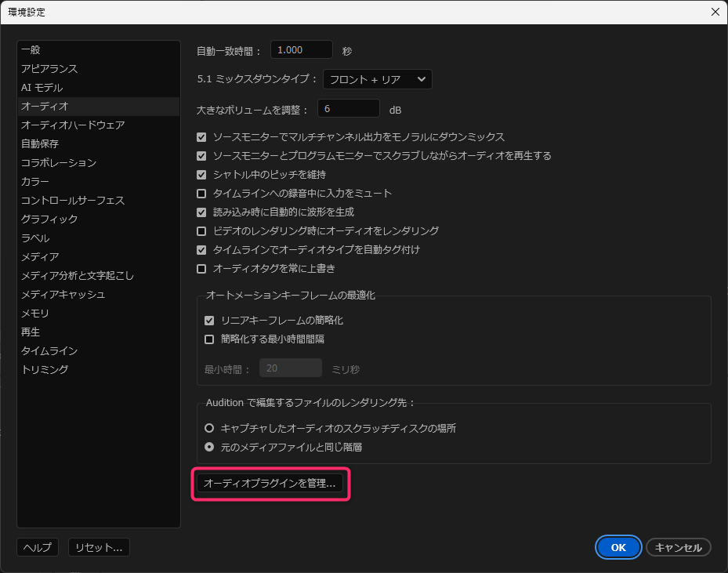Screen dimensions: 728x573
Task: Click the オーディオプラグインを管理 button
Action: [x=270, y=484]
